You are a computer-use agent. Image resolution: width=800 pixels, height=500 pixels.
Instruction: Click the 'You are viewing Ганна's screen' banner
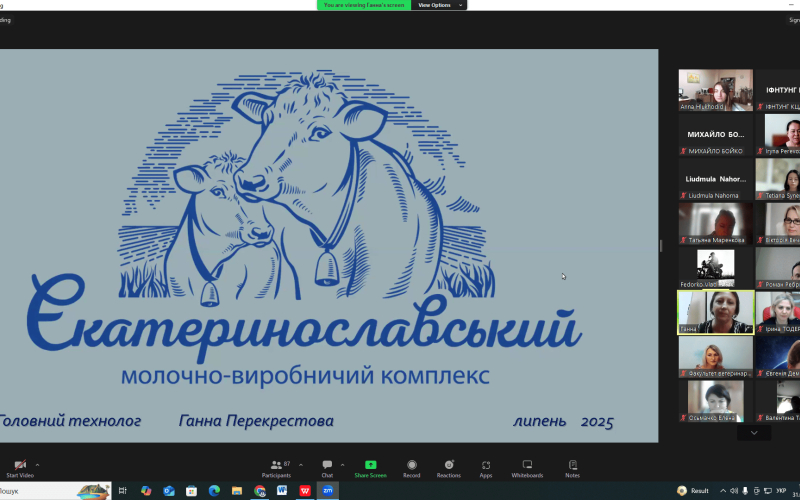[x=364, y=5]
